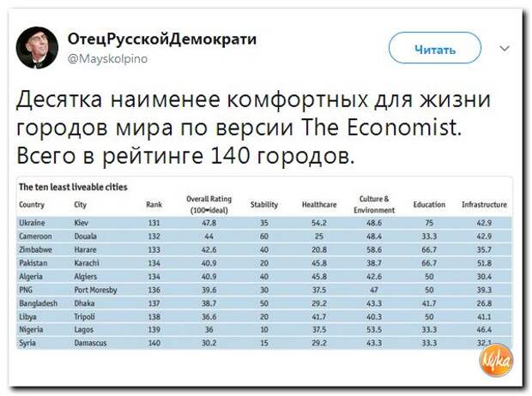The height and width of the screenshot is (396, 532).
Task: Click the tweet text about The Economist
Action: (x=253, y=128)
